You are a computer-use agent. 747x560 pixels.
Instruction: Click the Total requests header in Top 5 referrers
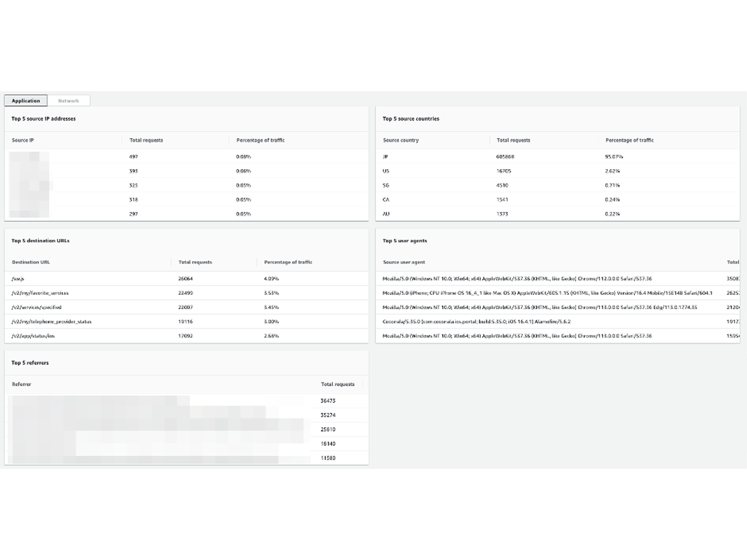(x=337, y=384)
